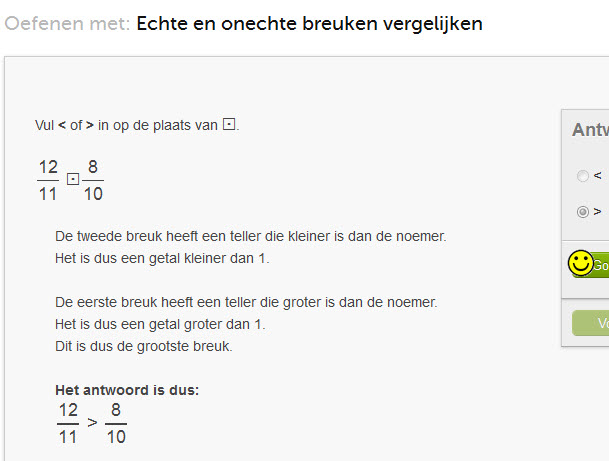The height and width of the screenshot is (461, 609).
Task: Click the 8/10 fraction in the final answer
Action: tap(116, 423)
